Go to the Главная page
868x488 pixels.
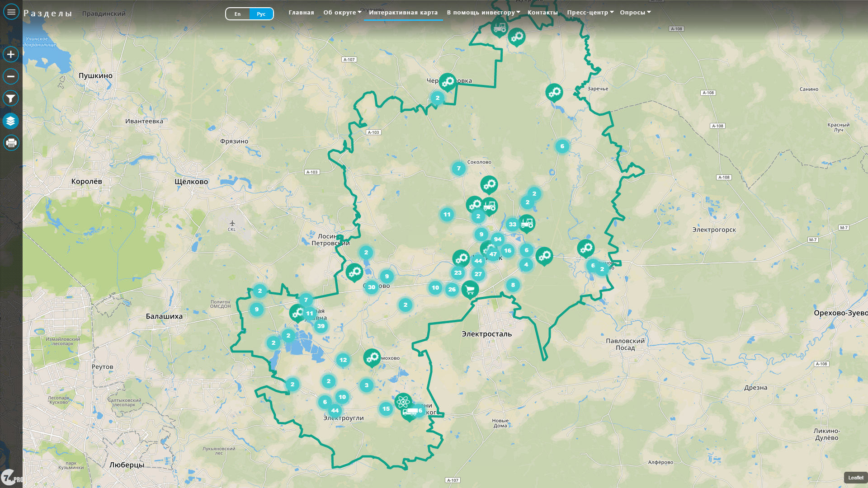coord(301,13)
